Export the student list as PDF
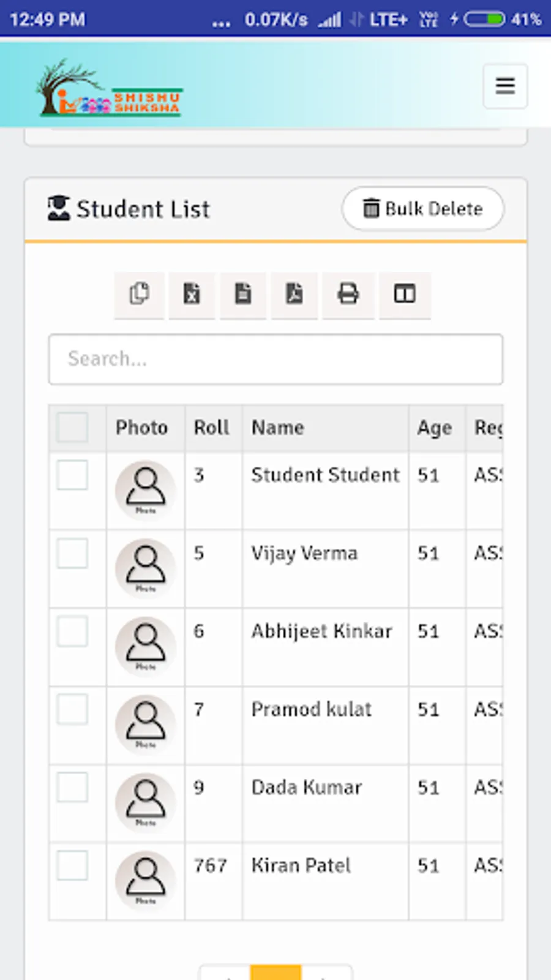The height and width of the screenshot is (980, 551). coord(294,294)
